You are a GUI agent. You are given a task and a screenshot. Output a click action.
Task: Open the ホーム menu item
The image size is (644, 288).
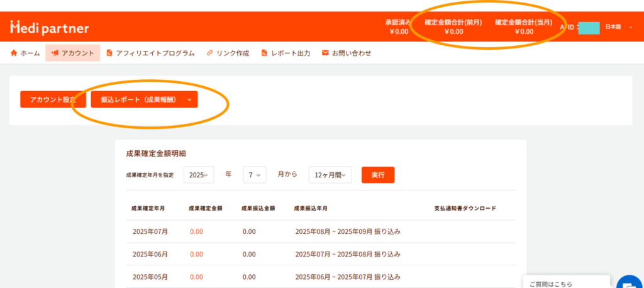tap(25, 53)
